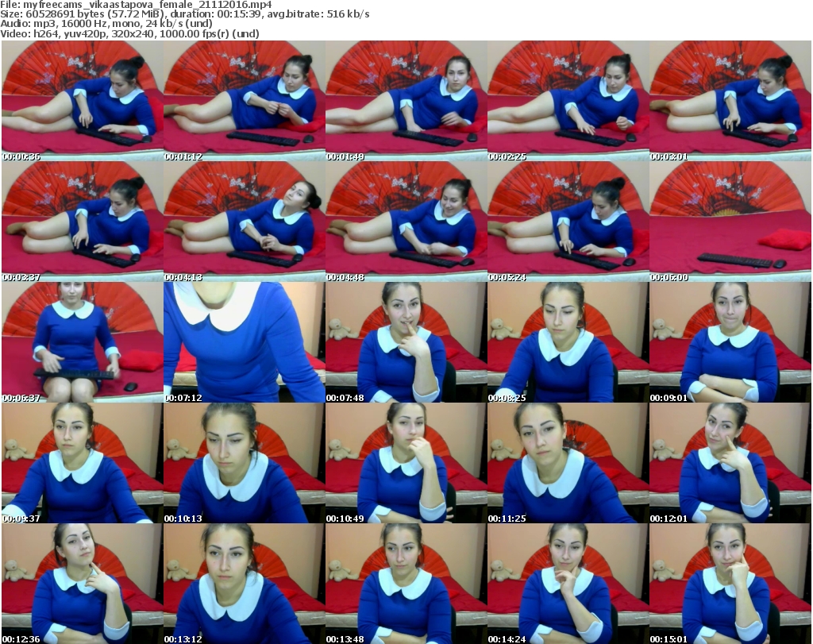The image size is (813, 644).
Task: Open the frame at 00:03:37
Action: click(x=82, y=222)
